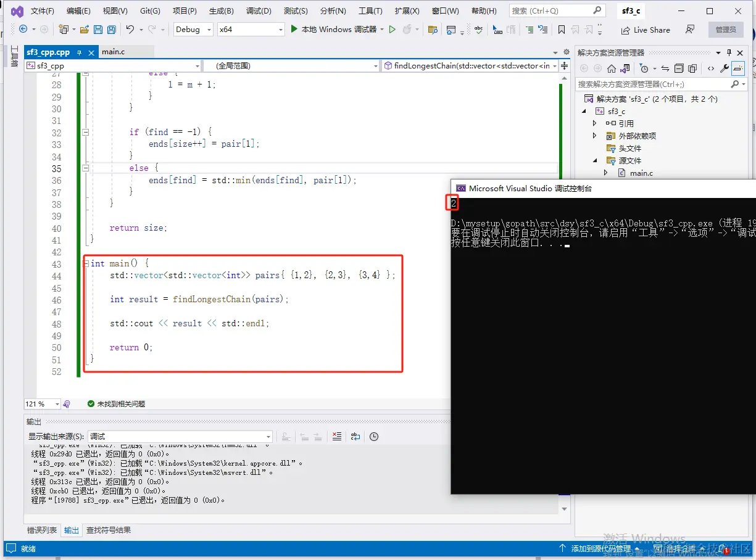756x560 pixels.
Task: Click the editor settings gear above scrollbar
Action: (x=565, y=52)
